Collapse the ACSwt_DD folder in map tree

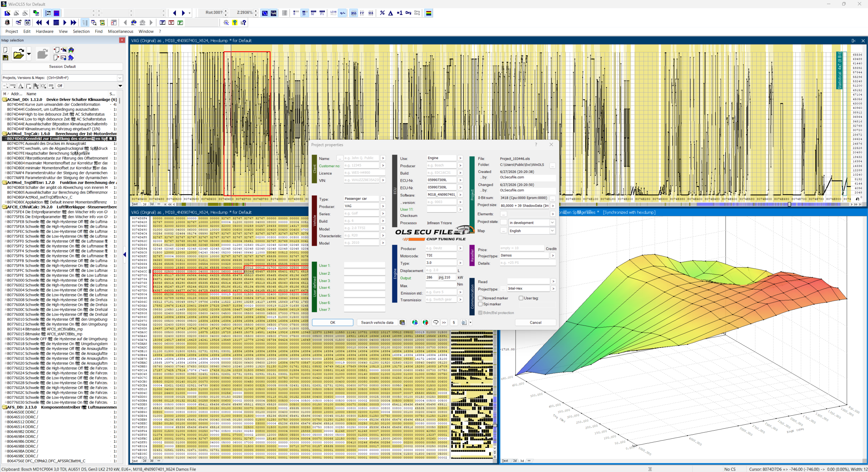[5, 100]
